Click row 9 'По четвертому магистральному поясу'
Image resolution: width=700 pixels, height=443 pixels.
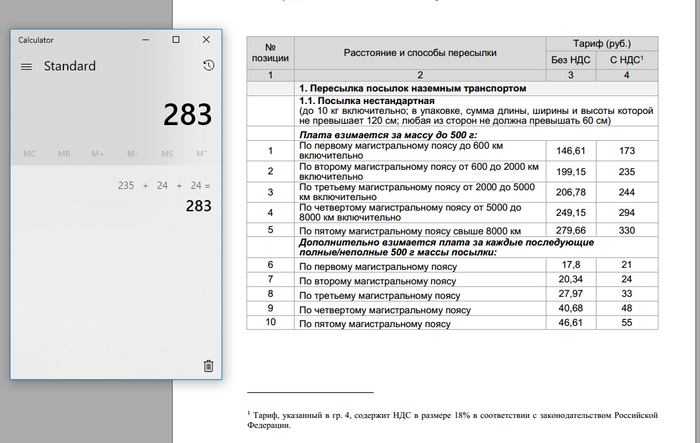click(385, 310)
